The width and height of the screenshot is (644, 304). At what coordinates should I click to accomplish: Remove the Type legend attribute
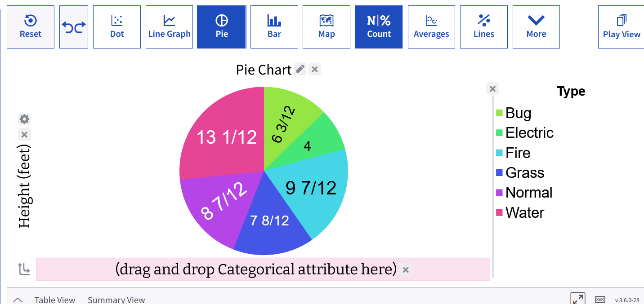(x=492, y=89)
